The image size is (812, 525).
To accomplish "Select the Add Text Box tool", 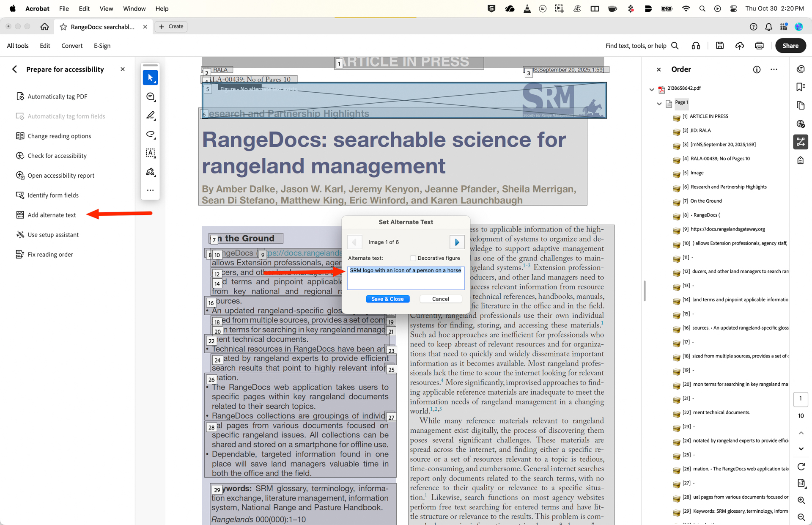I will (150, 153).
